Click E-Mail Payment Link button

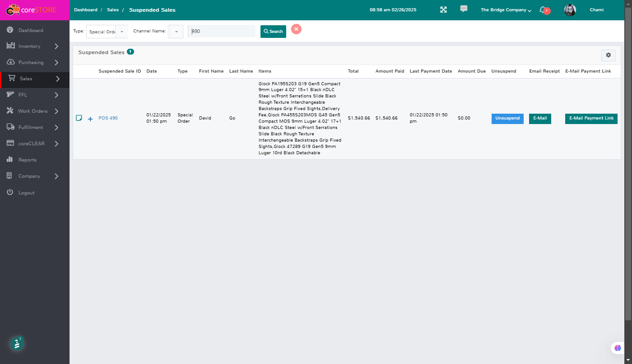point(591,119)
